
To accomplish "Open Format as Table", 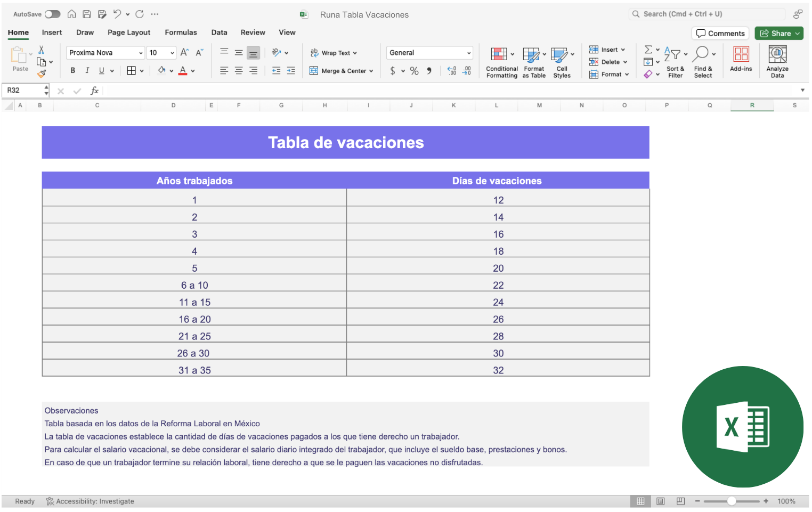I will point(534,62).
